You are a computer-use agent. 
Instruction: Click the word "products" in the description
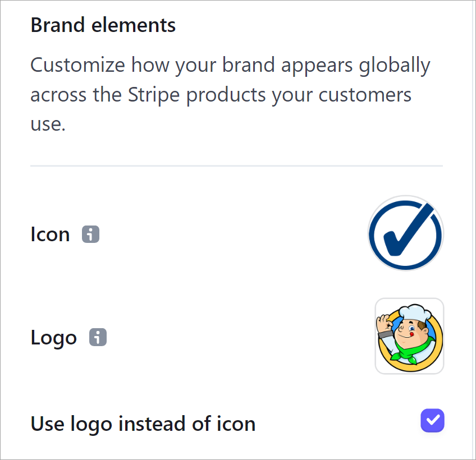(226, 95)
